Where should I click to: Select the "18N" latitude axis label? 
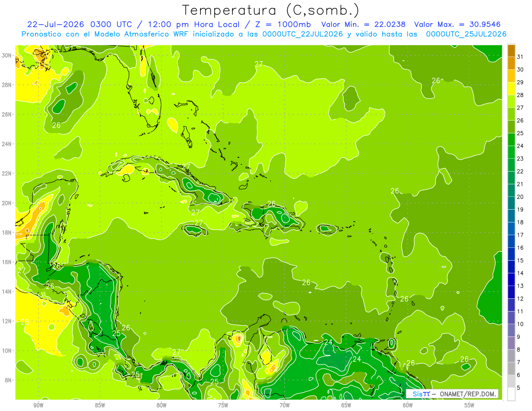coord(7,232)
